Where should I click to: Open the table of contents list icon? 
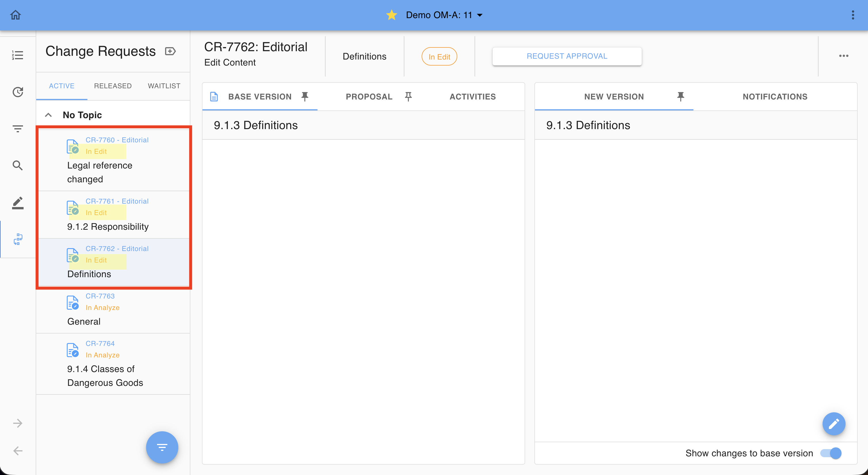[18, 55]
